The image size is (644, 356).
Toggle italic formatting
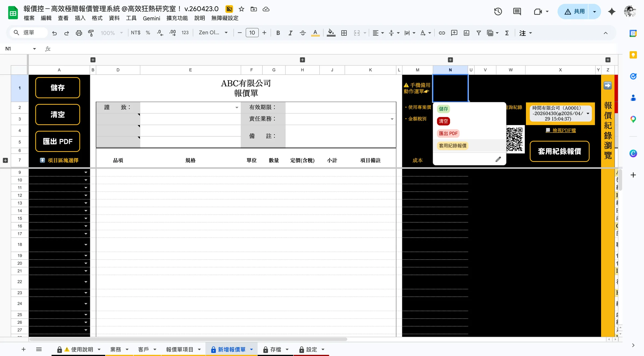click(x=290, y=33)
